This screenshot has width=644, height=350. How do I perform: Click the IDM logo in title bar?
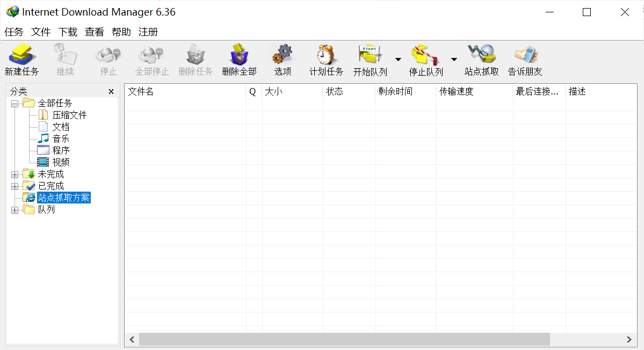(13, 12)
